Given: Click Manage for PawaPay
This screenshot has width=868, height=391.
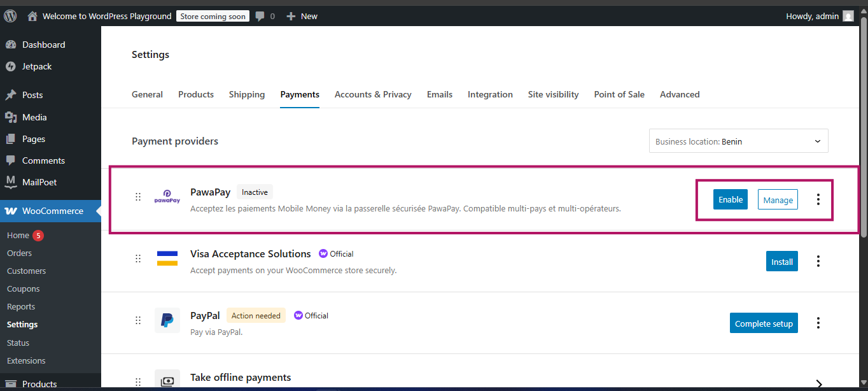Looking at the screenshot, I should tap(778, 200).
